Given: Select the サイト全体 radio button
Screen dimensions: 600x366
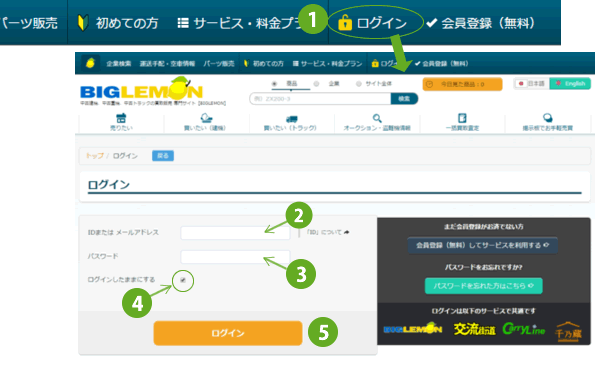Looking at the screenshot, I should pyautogui.click(x=359, y=83).
